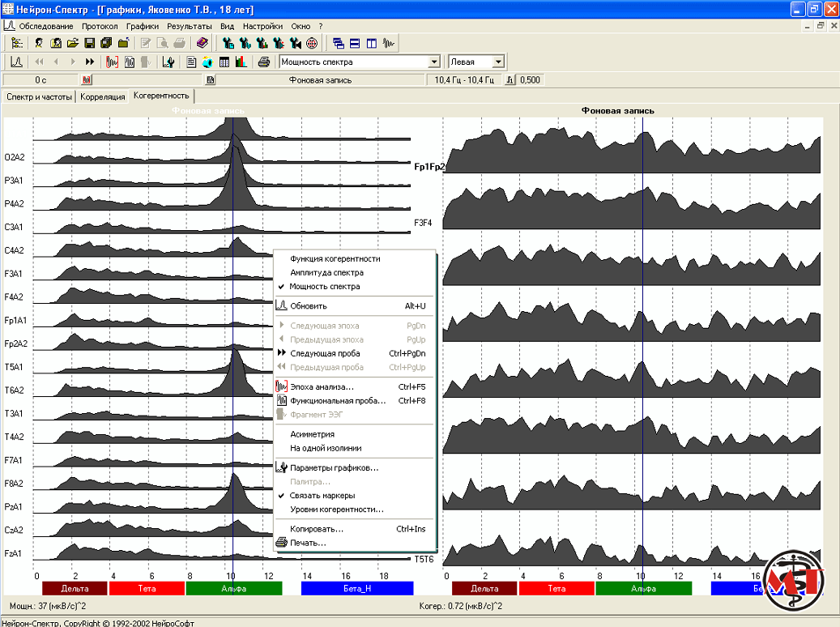Tile windows vertically via toolbar icon
This screenshot has width=840, height=627.
pyautogui.click(x=371, y=44)
